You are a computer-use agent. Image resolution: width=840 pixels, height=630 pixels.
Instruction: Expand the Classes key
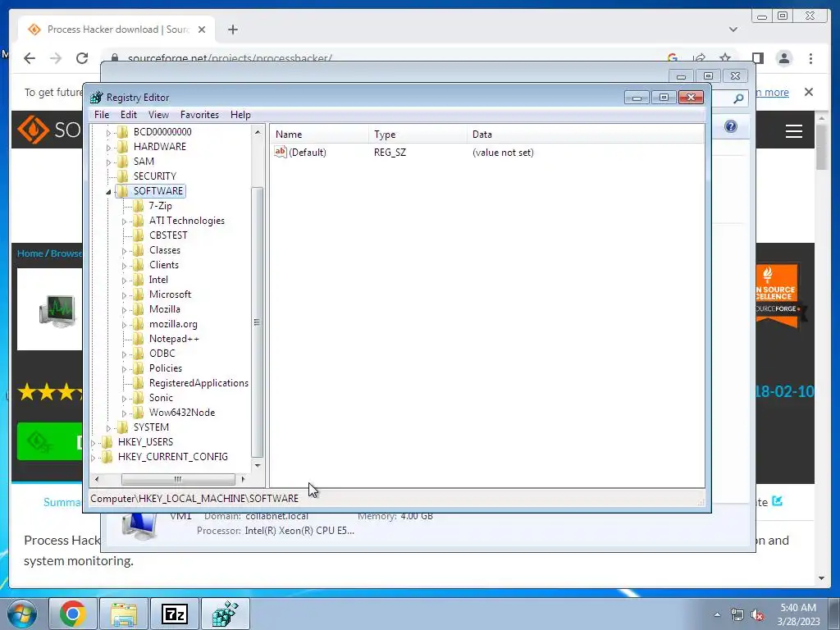point(124,251)
